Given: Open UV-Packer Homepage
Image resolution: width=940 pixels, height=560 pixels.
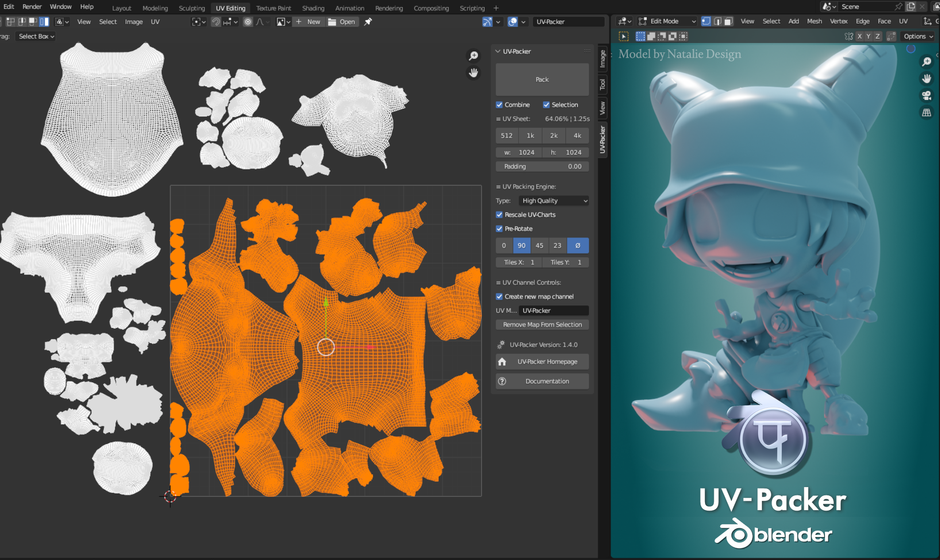Looking at the screenshot, I should pyautogui.click(x=542, y=362).
